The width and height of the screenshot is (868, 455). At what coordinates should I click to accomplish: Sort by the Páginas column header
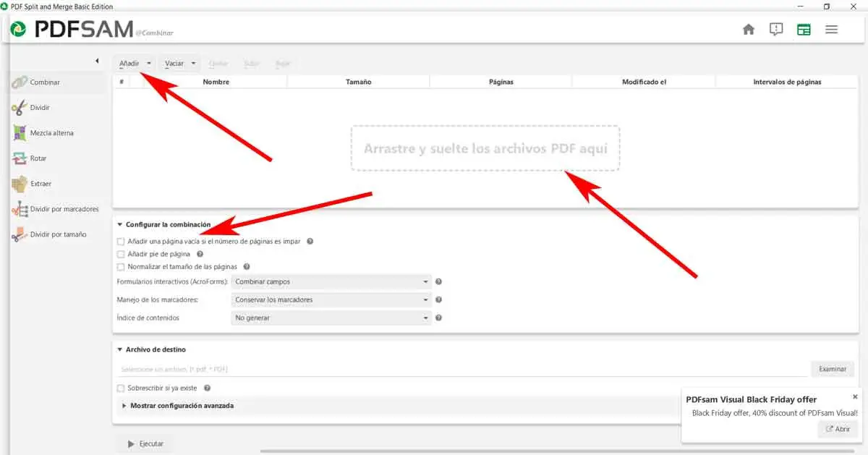(501, 82)
